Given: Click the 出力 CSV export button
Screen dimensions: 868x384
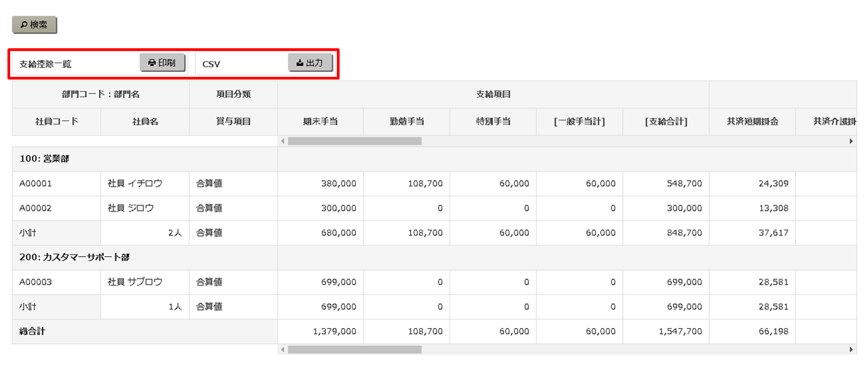Looking at the screenshot, I should click(310, 63).
